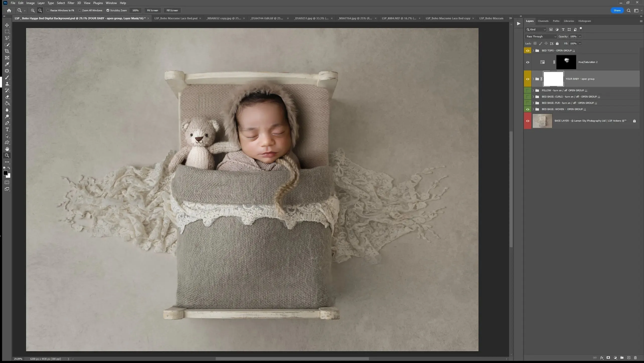Select the Blur tool
This screenshot has width=644, height=363.
pyautogui.click(x=7, y=110)
